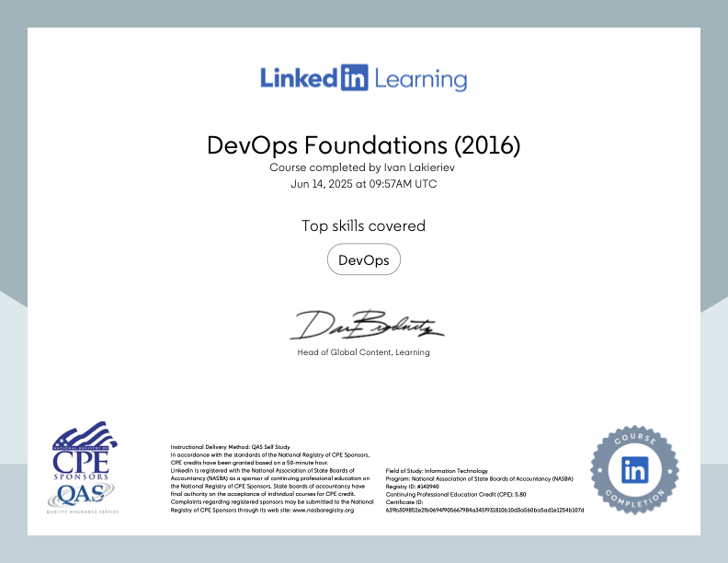This screenshot has width=728, height=563.
Task: Click the long certificate ID hash string
Action: coord(484,510)
